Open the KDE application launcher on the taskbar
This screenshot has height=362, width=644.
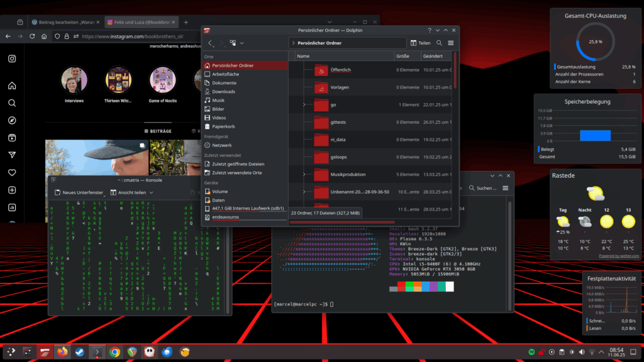[x=11, y=352]
